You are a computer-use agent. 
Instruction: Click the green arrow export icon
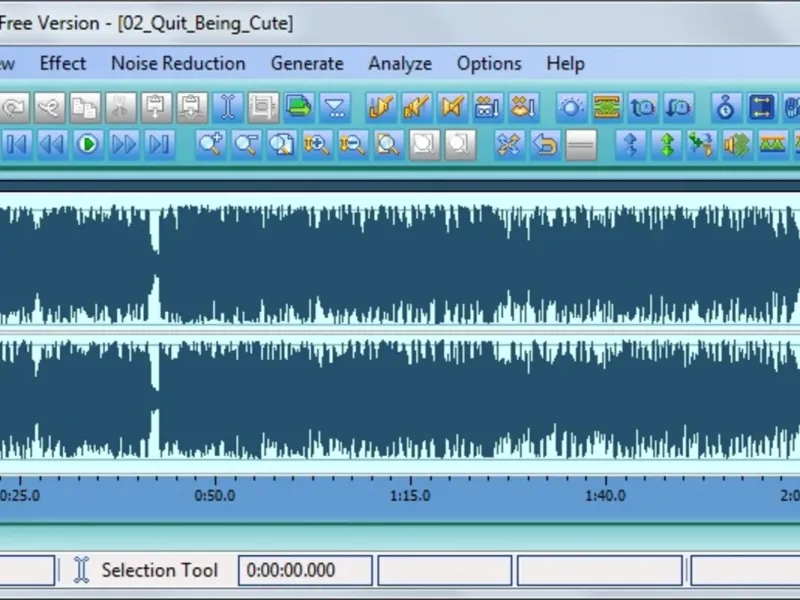pos(299,108)
